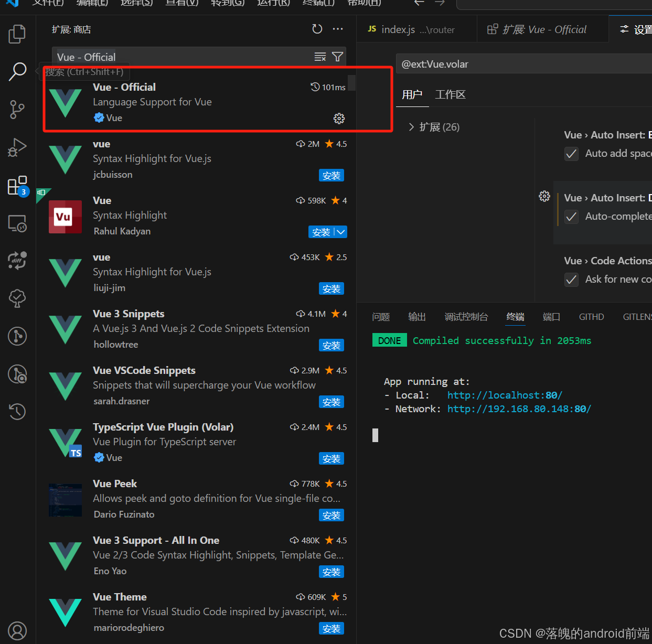Toggle Ask for new component checkbox
The width and height of the screenshot is (652, 644).
(x=571, y=280)
